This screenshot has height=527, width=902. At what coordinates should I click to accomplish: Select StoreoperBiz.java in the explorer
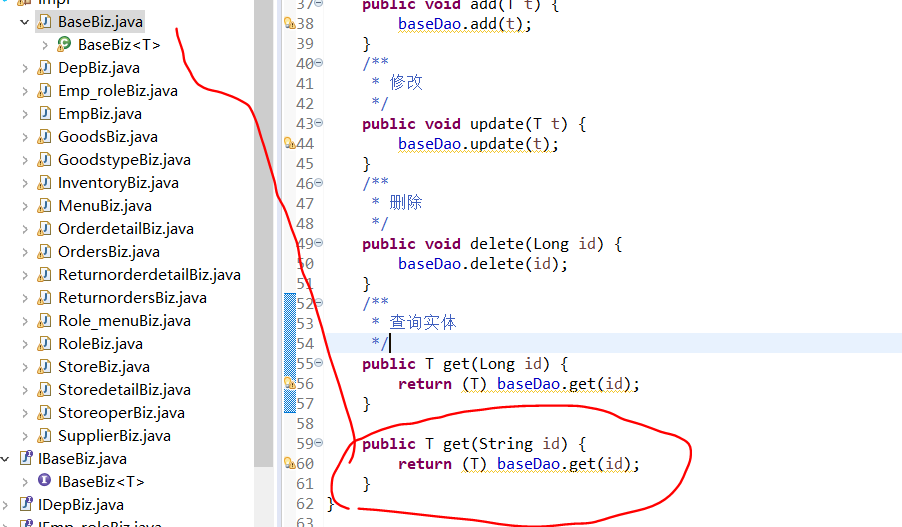[x=121, y=413]
